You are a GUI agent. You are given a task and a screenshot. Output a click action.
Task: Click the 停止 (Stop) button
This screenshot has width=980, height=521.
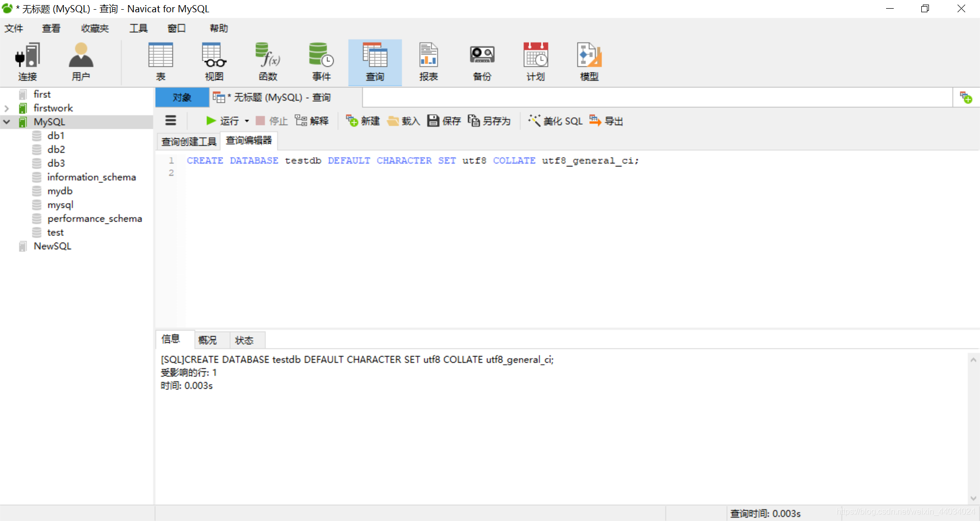[272, 121]
